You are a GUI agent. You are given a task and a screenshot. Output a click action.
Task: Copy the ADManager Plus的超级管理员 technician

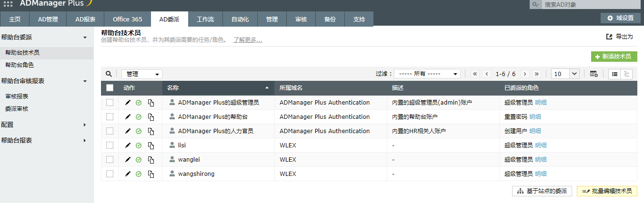151,103
